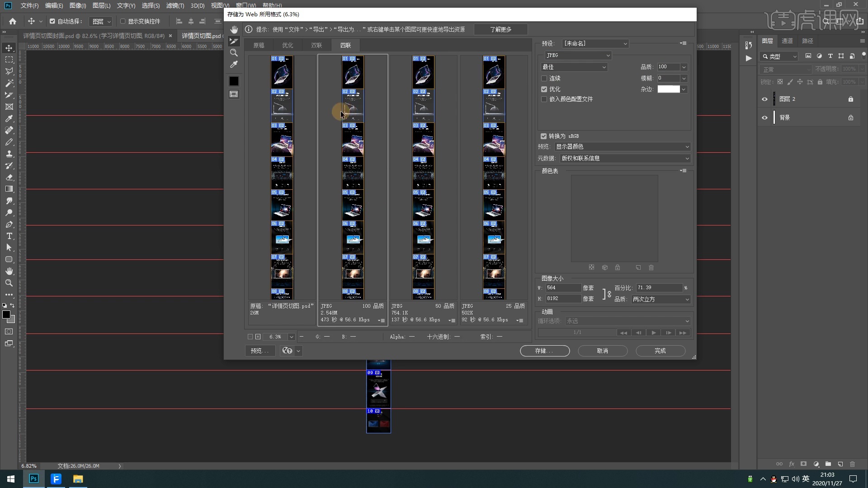This screenshot has width=868, height=488.
Task: Select the Hand tool in the dialog
Action: [234, 30]
